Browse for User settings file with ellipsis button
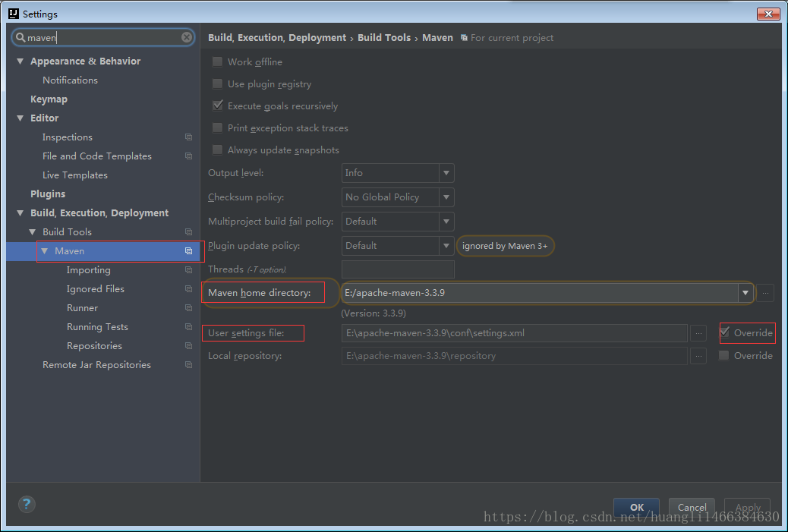The height and width of the screenshot is (532, 788). (698, 333)
